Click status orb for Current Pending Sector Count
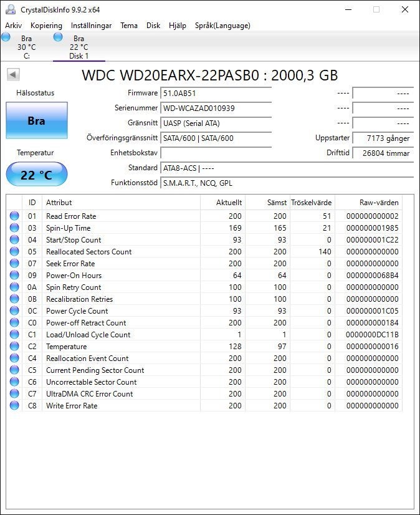The height and width of the screenshot is (515, 420). point(14,370)
